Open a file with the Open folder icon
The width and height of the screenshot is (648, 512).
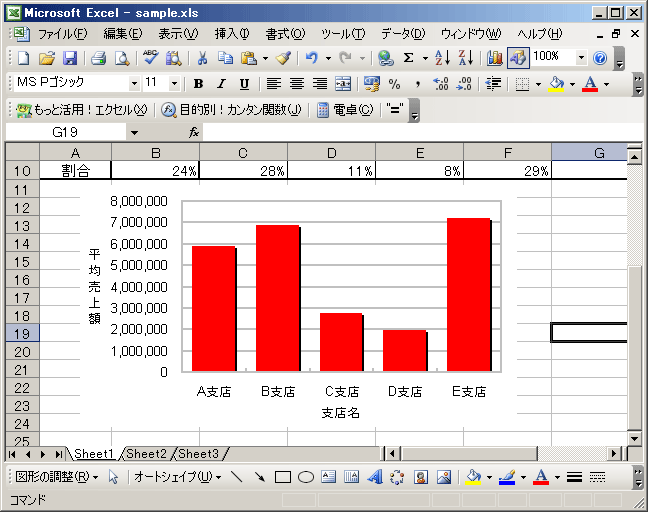pyautogui.click(x=47, y=58)
